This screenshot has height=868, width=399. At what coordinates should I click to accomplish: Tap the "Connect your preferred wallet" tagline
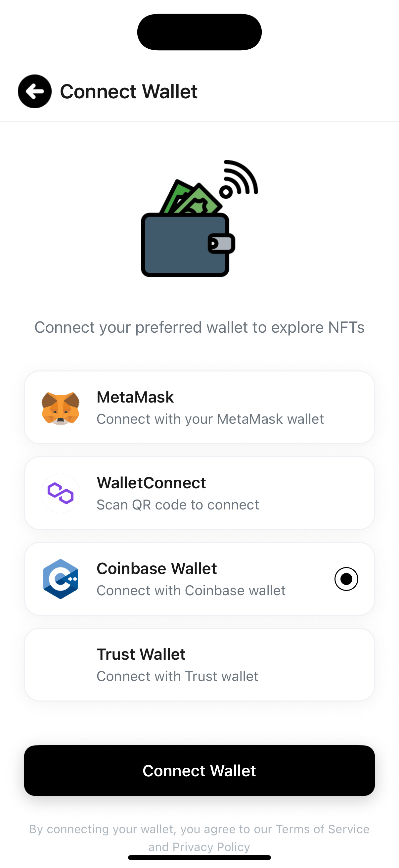(199, 327)
